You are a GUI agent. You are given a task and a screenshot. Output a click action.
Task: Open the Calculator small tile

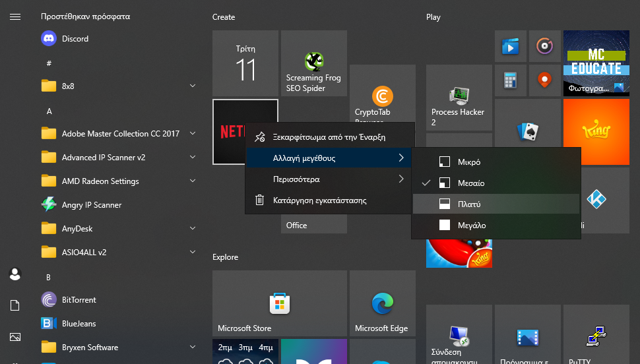tap(509, 80)
